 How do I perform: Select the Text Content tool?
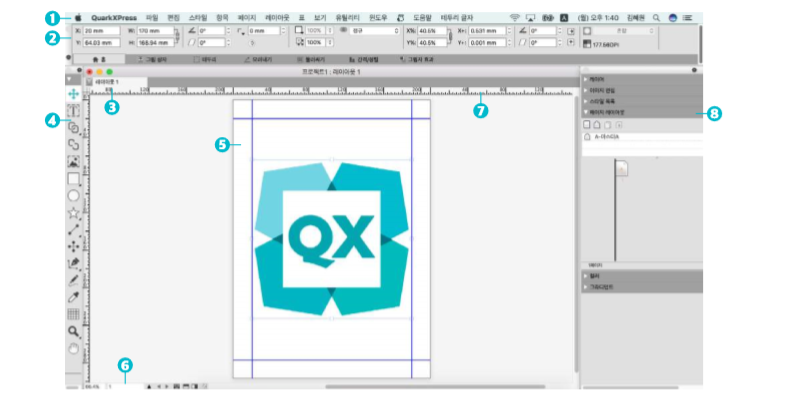tap(74, 111)
